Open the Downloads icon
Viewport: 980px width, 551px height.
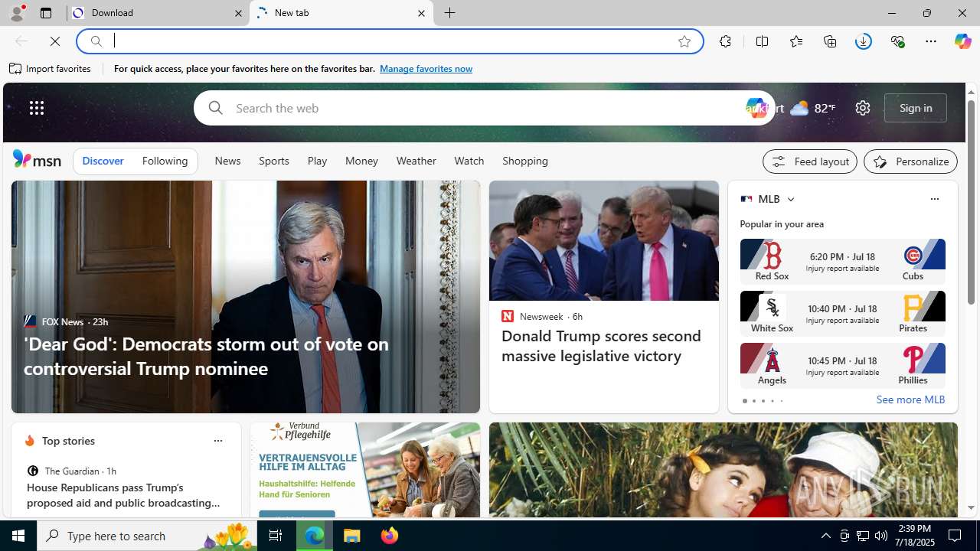point(864,41)
